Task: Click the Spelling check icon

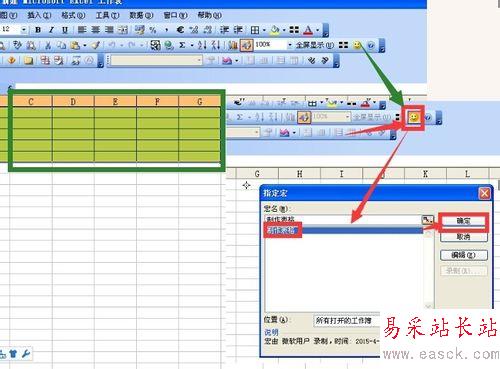Action: [17, 45]
